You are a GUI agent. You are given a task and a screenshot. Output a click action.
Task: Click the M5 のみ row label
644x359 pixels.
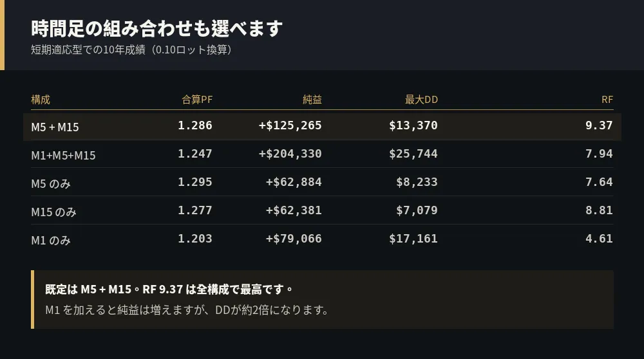(51, 184)
